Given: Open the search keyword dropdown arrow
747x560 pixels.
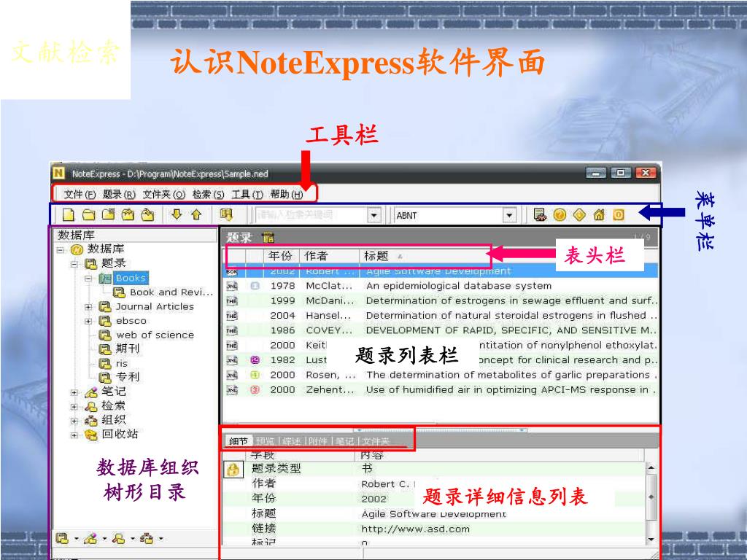Looking at the screenshot, I should [x=374, y=215].
